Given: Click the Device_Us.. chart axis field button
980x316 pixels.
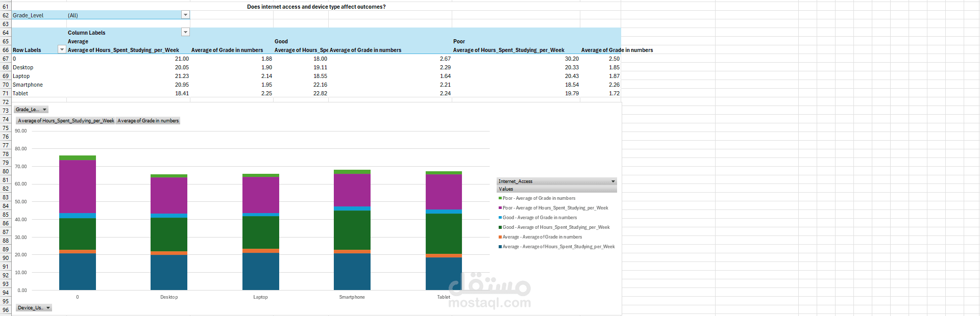Looking at the screenshot, I should [34, 308].
